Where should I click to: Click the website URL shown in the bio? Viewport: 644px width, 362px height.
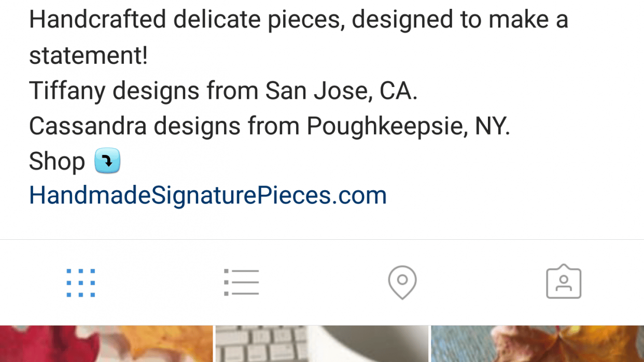(207, 194)
